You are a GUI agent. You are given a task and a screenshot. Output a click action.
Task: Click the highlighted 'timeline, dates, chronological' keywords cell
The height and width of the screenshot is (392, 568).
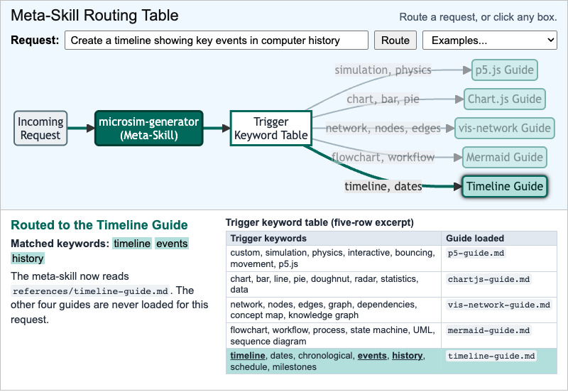pos(333,361)
